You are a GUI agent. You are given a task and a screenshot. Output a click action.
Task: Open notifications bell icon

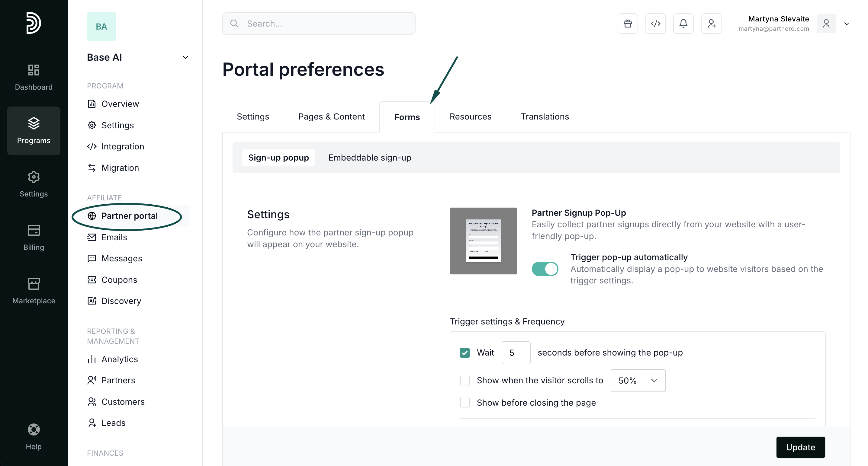coord(683,24)
